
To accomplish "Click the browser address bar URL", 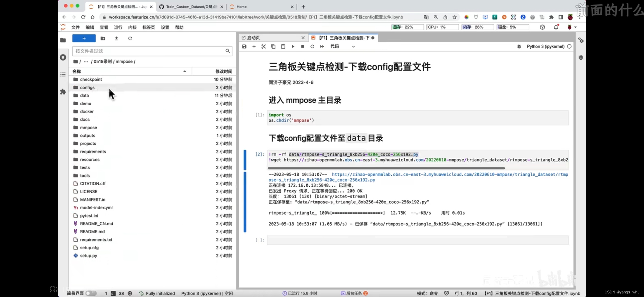I will [256, 17].
